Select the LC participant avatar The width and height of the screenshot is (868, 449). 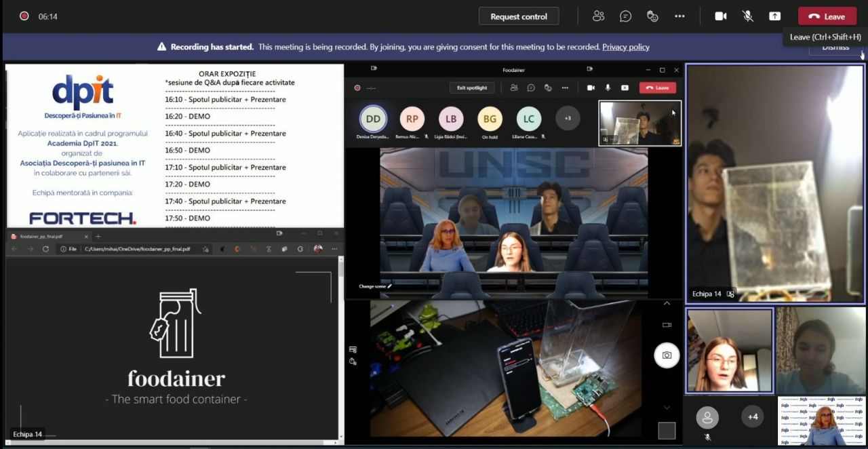pos(529,119)
